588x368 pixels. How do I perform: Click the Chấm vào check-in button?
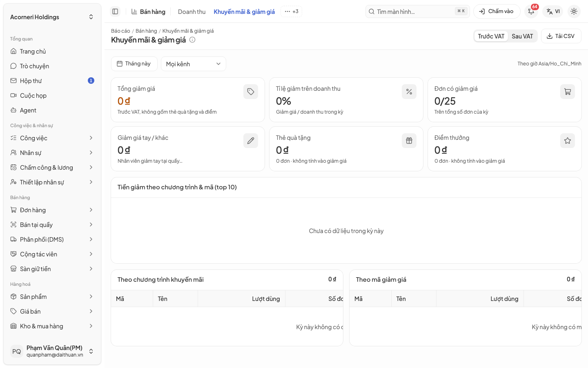497,11
